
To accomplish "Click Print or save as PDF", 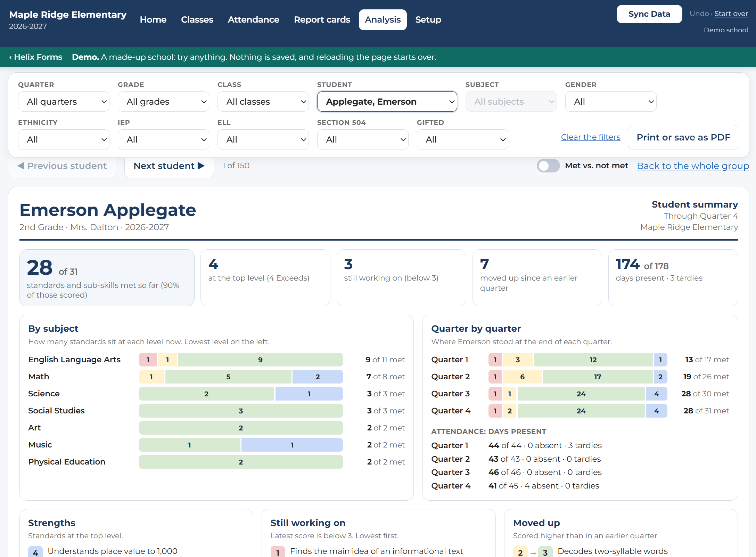I will (x=683, y=137).
